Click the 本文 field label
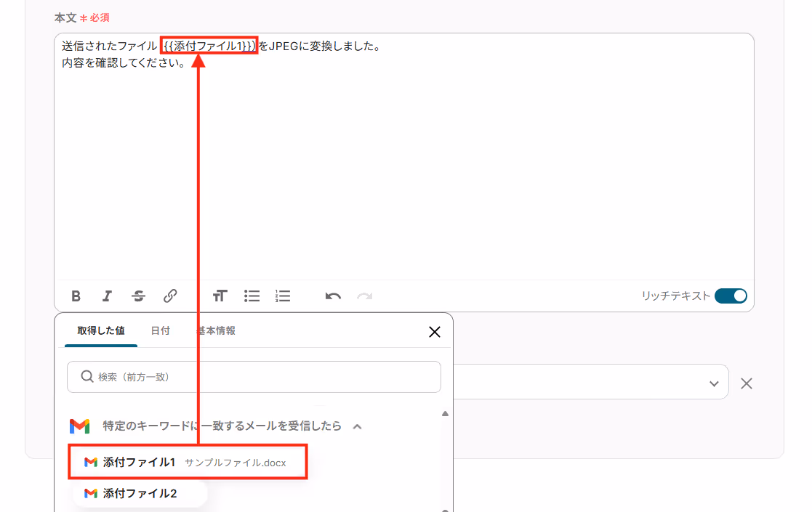Viewport: 812px width, 512px height. pos(65,17)
